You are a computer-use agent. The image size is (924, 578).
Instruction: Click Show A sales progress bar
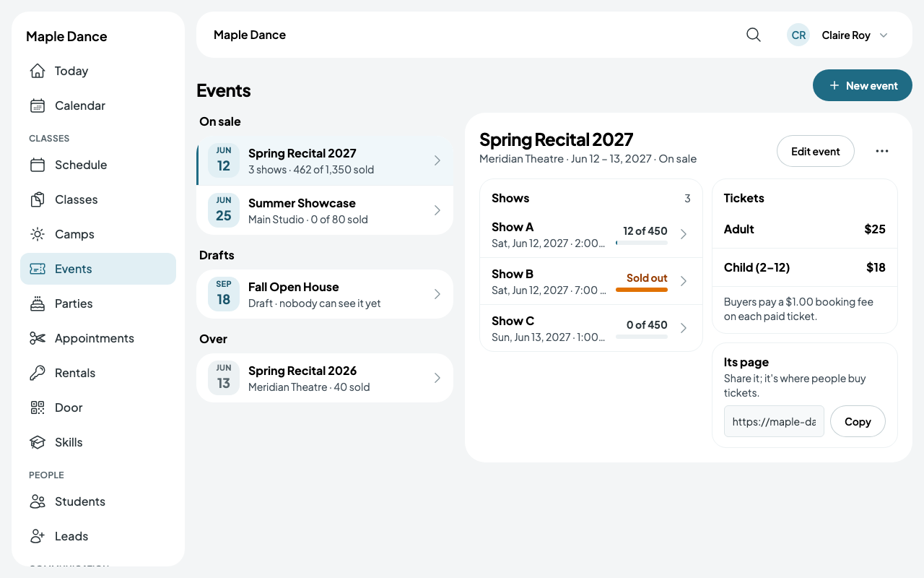click(x=642, y=243)
